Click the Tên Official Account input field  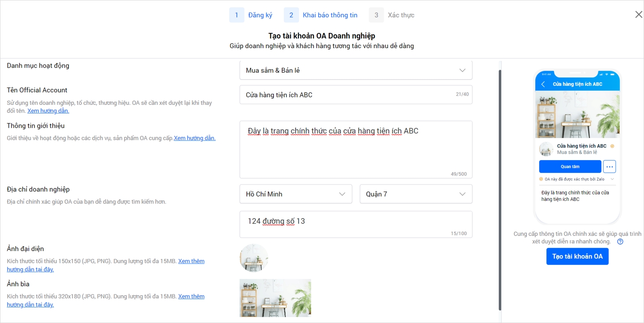coord(347,95)
